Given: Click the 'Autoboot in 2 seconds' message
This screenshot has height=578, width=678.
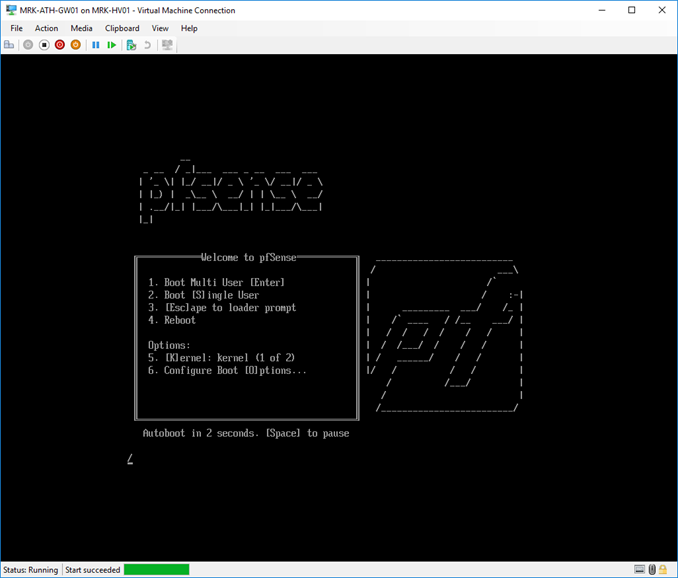Looking at the screenshot, I should 246,433.
